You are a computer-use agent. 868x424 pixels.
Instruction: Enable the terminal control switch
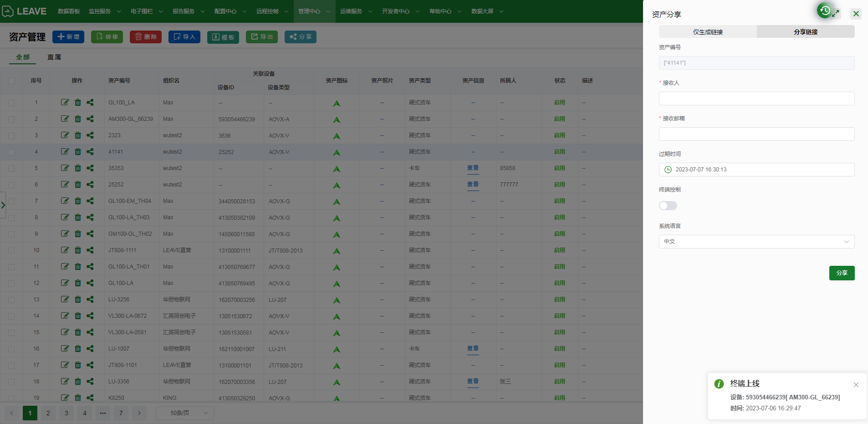tap(668, 206)
